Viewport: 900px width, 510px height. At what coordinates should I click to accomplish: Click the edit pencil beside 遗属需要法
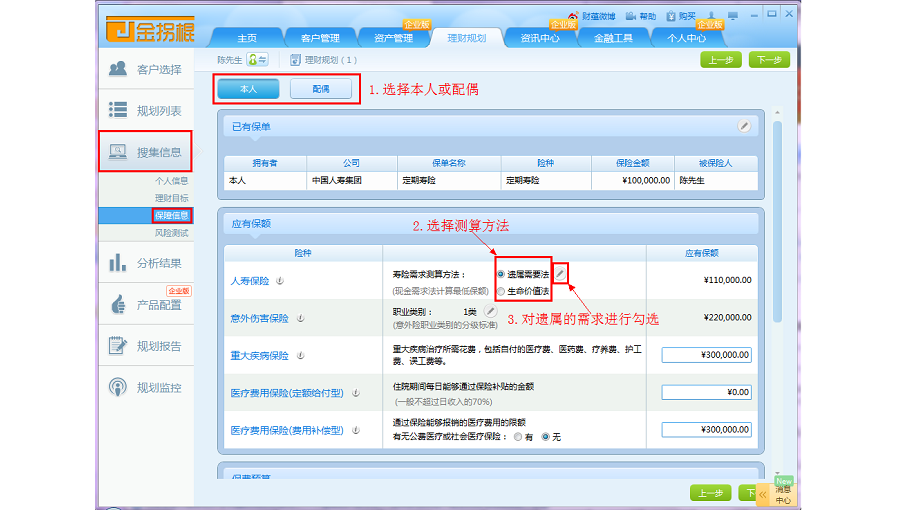(561, 273)
